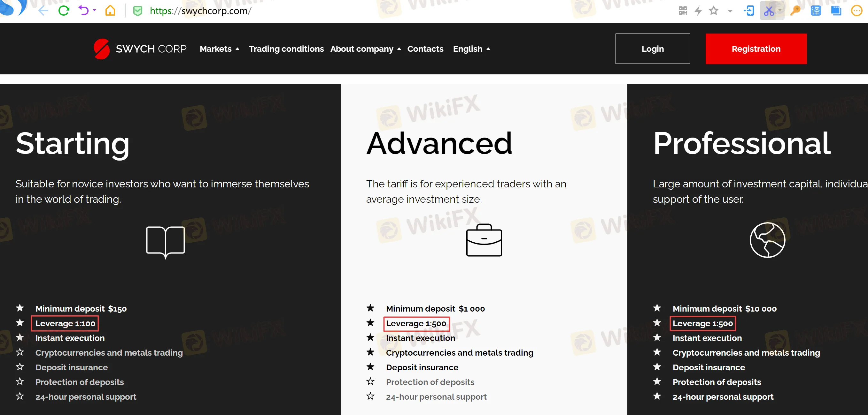Screen dimensions: 868x415
Task: Click the Advanced plan description text
Action: point(466,192)
